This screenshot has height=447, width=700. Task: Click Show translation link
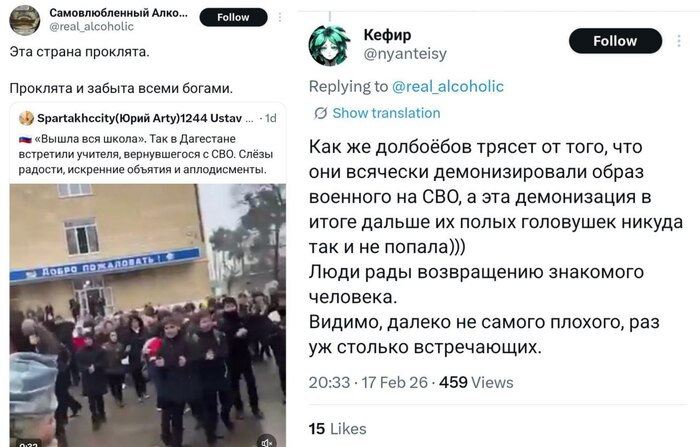[386, 113]
